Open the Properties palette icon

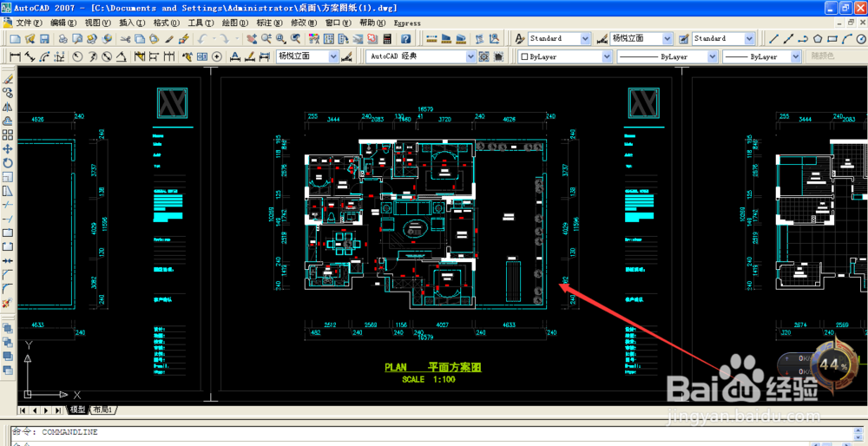(x=313, y=39)
